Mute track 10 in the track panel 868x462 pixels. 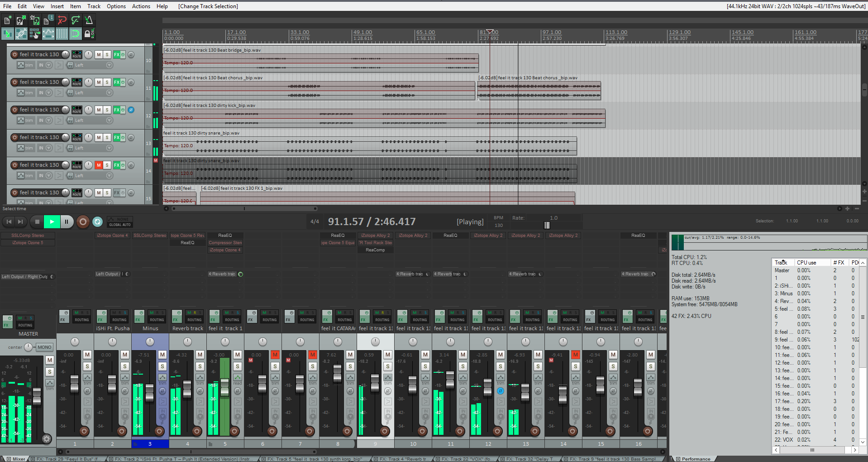[x=99, y=54]
